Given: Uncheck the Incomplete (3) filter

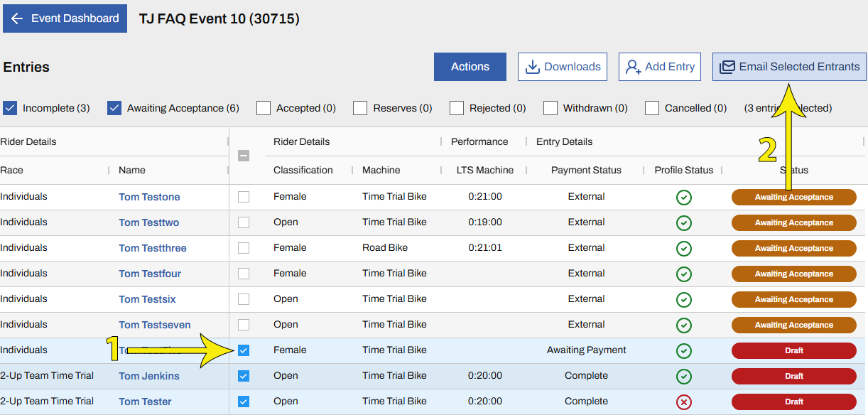Looking at the screenshot, I should point(10,108).
